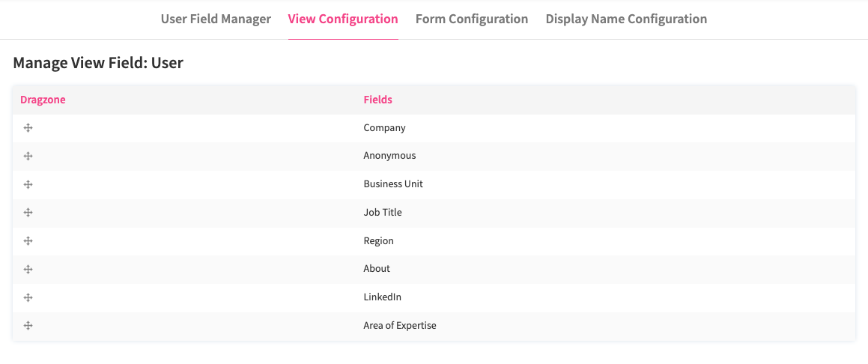
Task: Click the Fields column header
Action: (x=377, y=100)
